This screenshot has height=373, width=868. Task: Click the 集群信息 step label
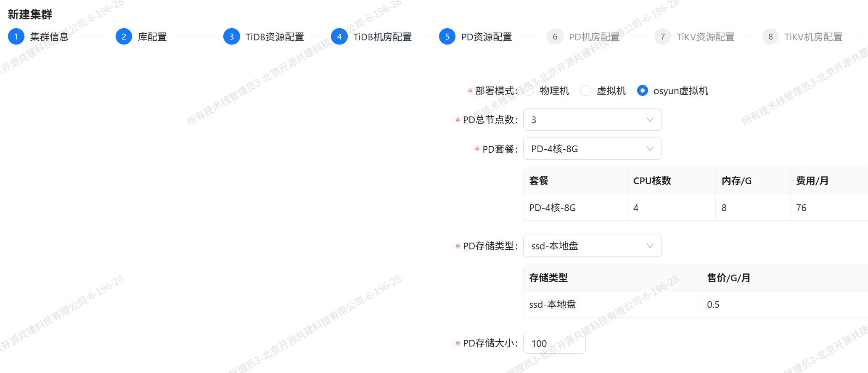49,37
